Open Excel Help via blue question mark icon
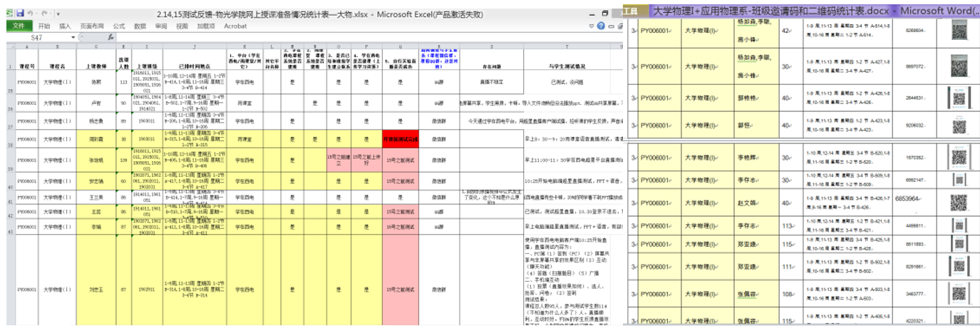This screenshot has height=326, width=980. pyautogui.click(x=601, y=26)
